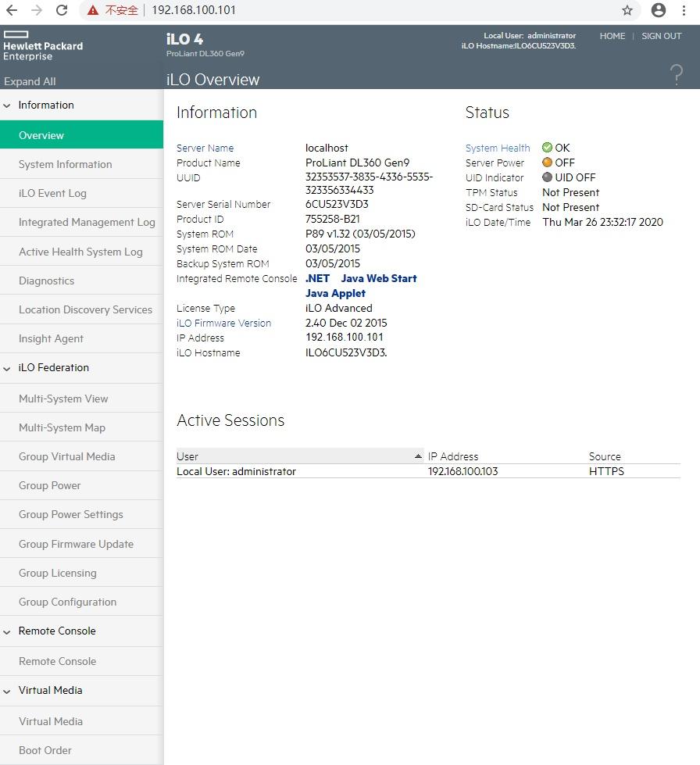Select HOME in the top menu
Viewport: 700px width, 765px height.
pos(612,36)
